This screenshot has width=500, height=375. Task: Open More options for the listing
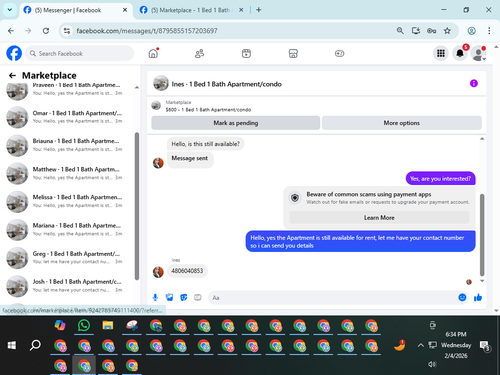402,123
